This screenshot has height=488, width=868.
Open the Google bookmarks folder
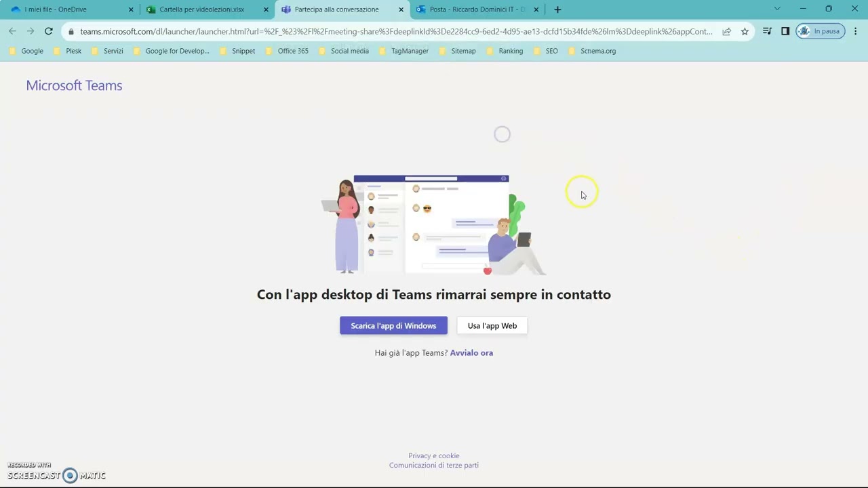pos(26,51)
